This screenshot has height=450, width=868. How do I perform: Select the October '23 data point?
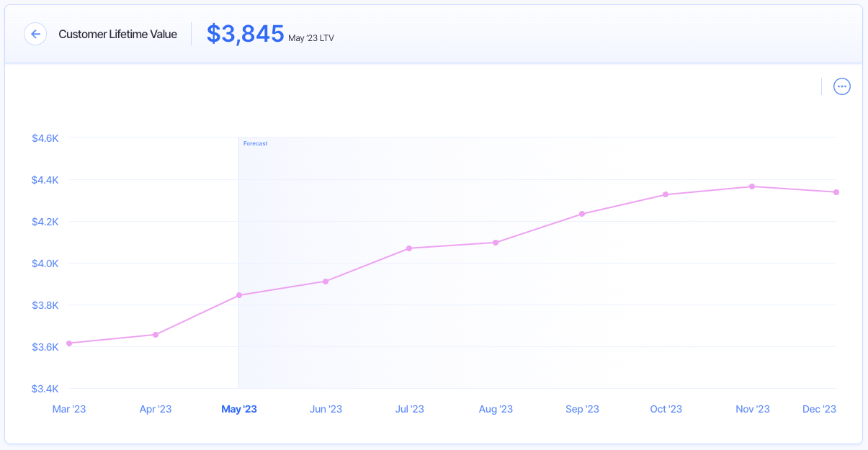point(666,194)
